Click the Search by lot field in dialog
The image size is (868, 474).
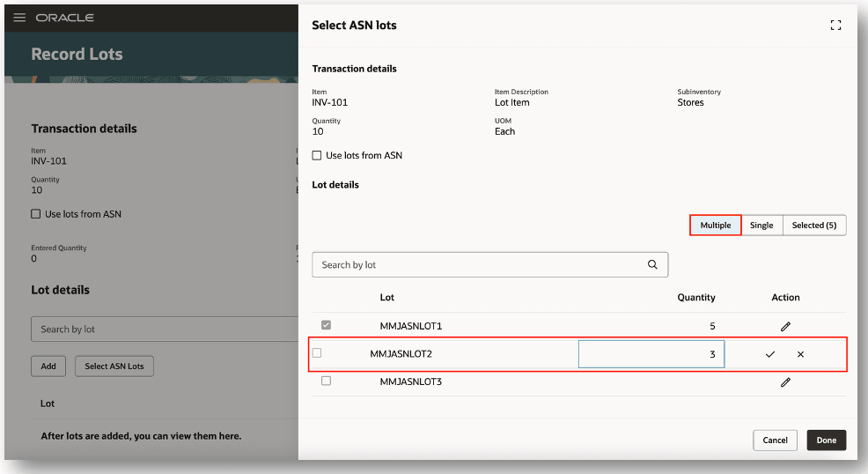[480, 264]
